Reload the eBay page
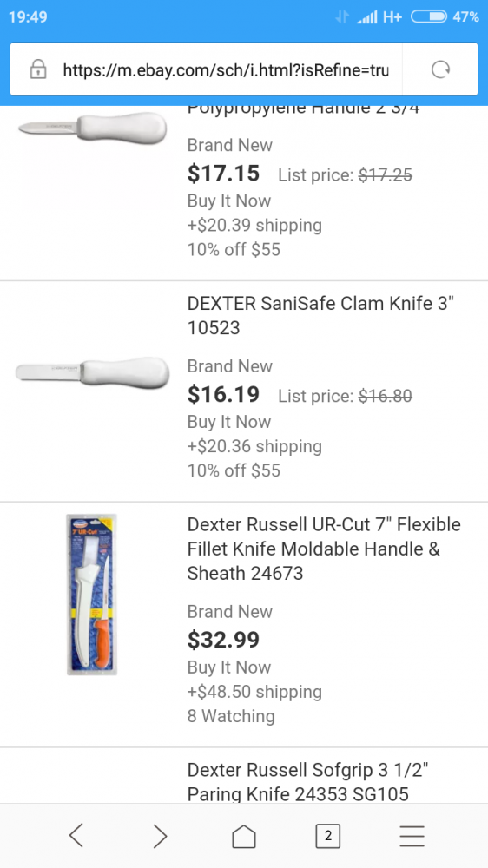The height and width of the screenshot is (868, 488). click(x=440, y=69)
